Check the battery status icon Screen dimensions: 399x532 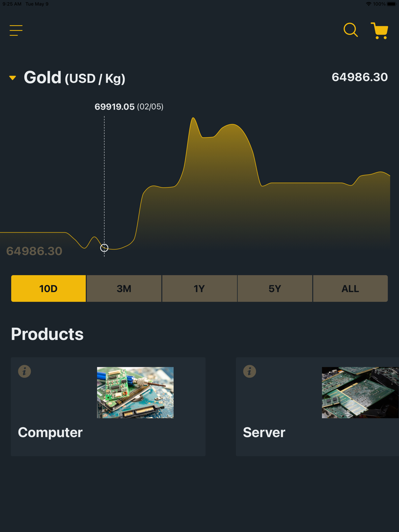pos(391,4)
